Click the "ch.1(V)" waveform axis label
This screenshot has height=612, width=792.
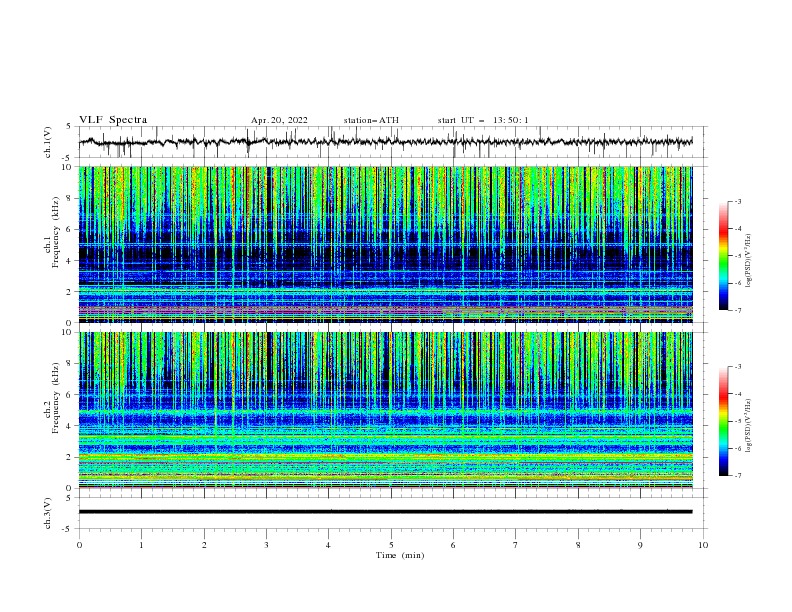pos(48,142)
